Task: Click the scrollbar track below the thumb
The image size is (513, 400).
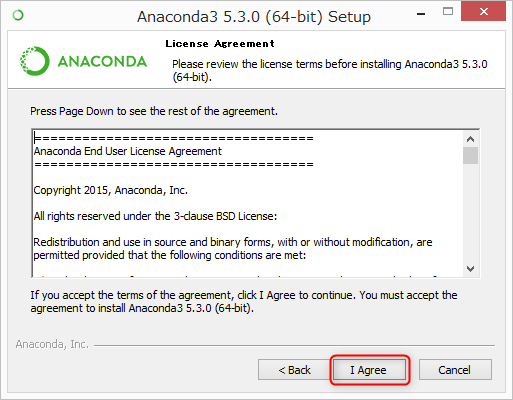Action: [x=470, y=213]
